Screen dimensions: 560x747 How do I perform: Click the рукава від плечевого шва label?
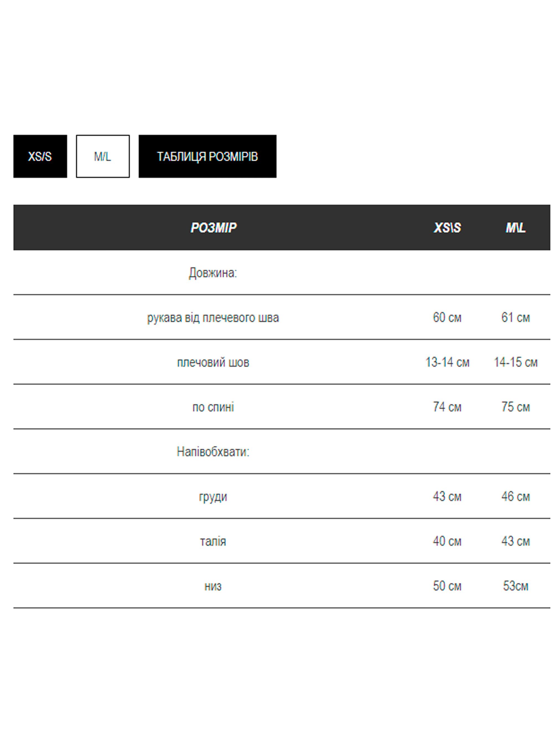(213, 318)
